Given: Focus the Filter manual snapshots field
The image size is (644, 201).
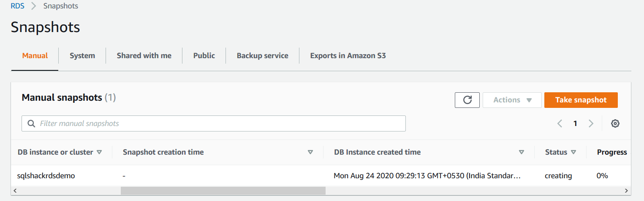Looking at the screenshot, I should 220,123.
